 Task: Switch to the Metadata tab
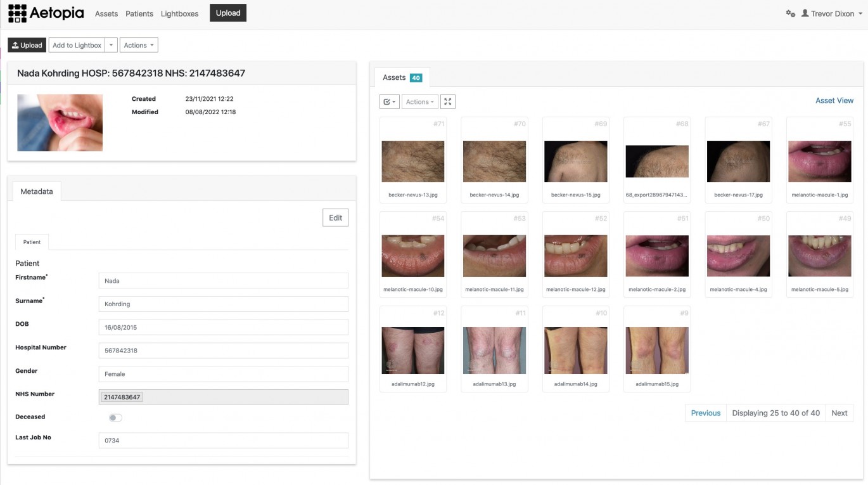(x=37, y=191)
